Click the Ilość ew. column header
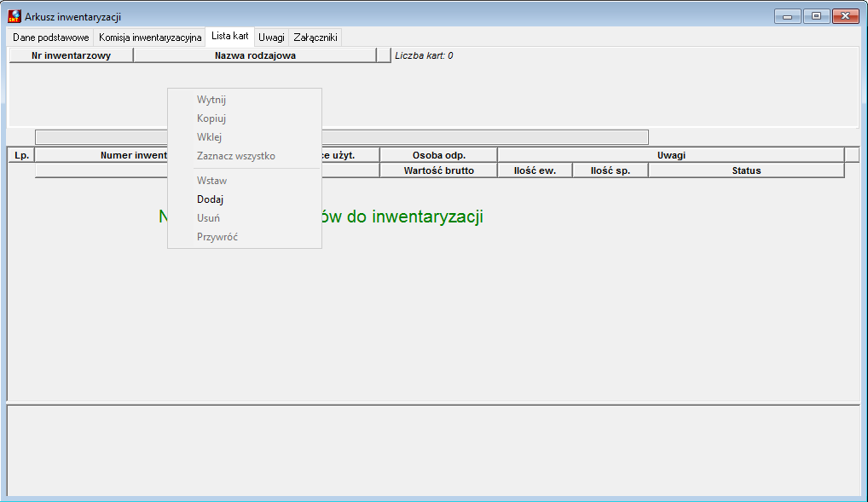The height and width of the screenshot is (502, 868). pos(535,170)
